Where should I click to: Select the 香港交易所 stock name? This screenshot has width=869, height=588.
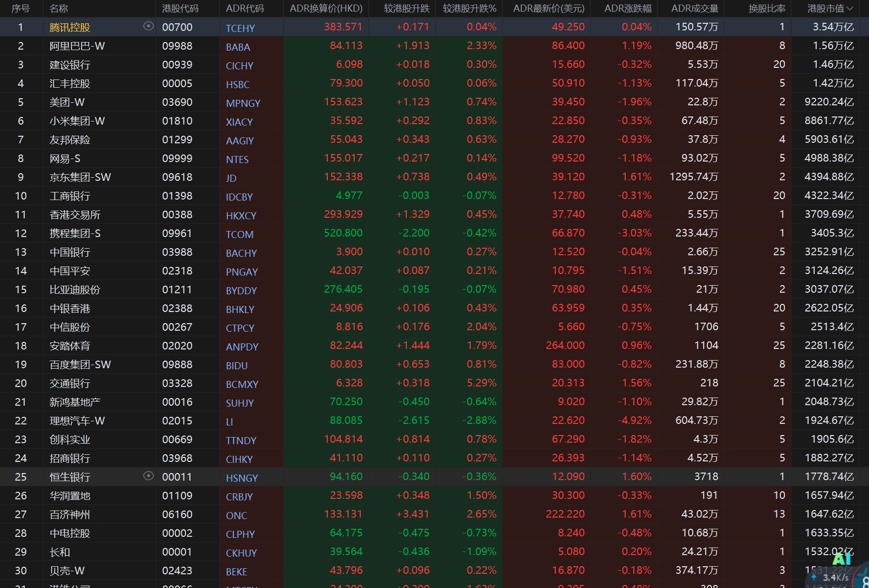75,215
